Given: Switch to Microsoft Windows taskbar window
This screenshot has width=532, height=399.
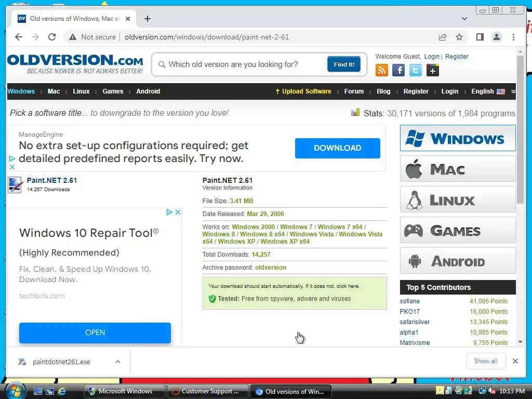Looking at the screenshot, I should [125, 391].
